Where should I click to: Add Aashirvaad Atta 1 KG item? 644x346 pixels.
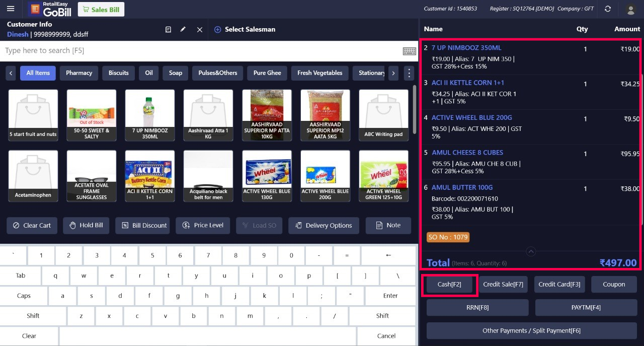pos(208,115)
